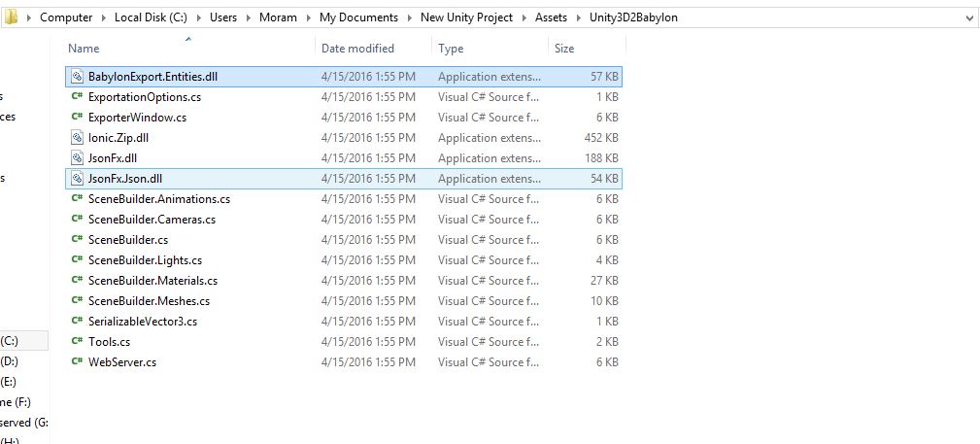Select the (D:) drive in navigation pane
This screenshot has height=444, width=980.
pyautogui.click(x=10, y=361)
